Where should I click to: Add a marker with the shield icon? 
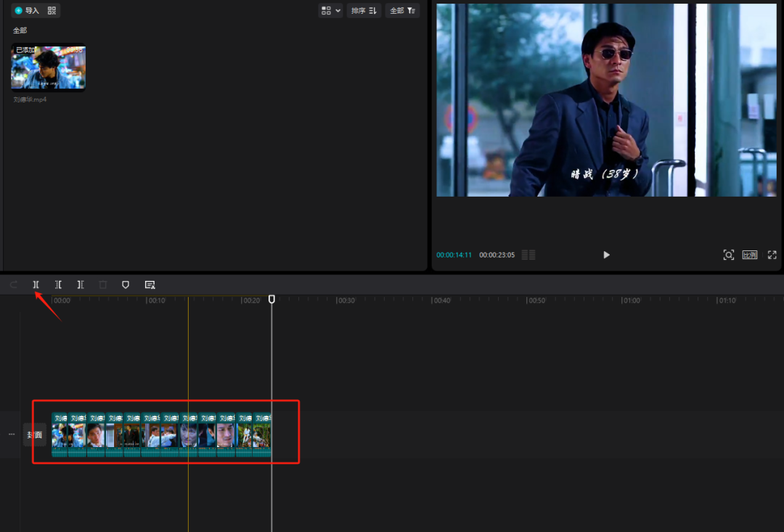(x=126, y=285)
